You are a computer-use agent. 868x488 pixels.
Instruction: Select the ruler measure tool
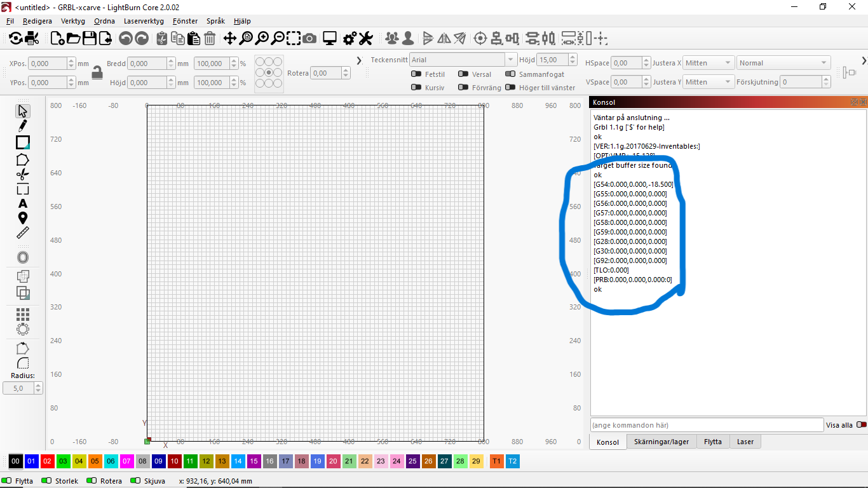pyautogui.click(x=23, y=233)
